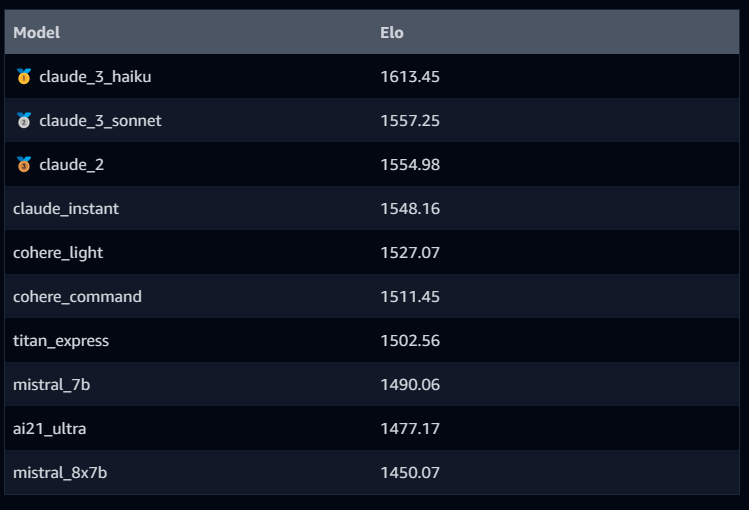The width and height of the screenshot is (749, 510).
Task: Select the claude_instant row label
Action: 66,209
